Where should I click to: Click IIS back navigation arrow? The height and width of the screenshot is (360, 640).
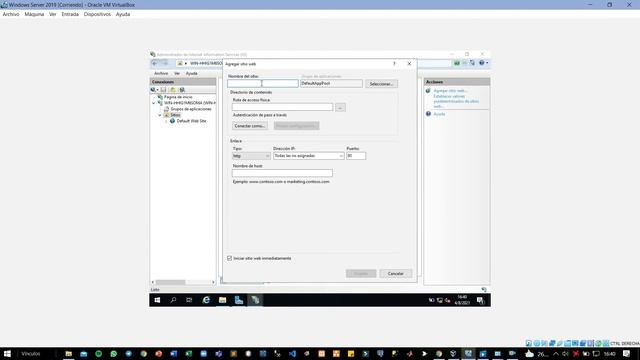click(155, 63)
